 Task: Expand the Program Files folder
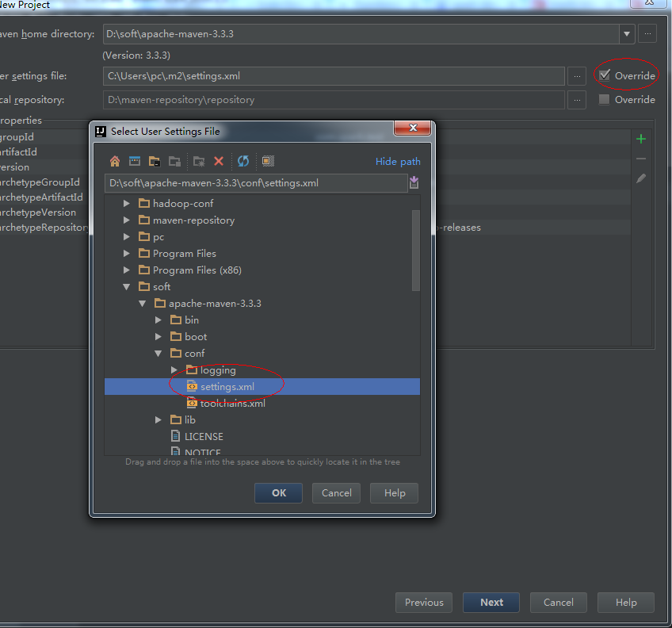point(127,253)
